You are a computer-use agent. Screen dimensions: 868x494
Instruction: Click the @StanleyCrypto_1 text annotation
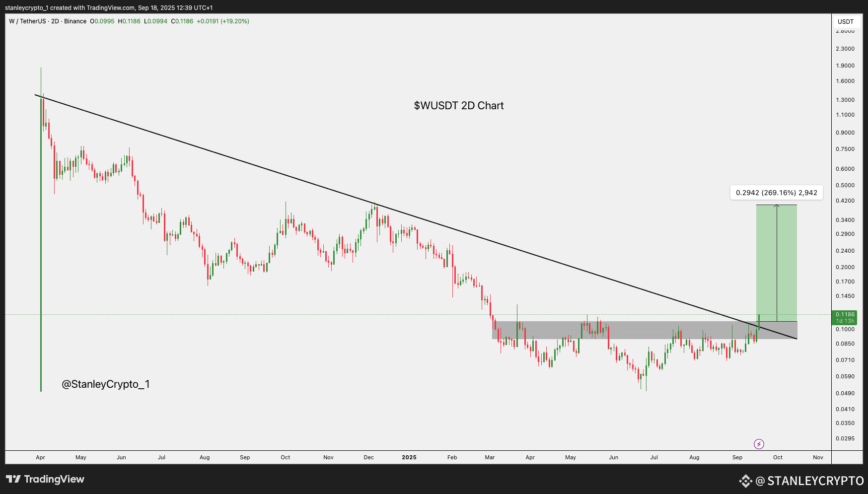106,384
